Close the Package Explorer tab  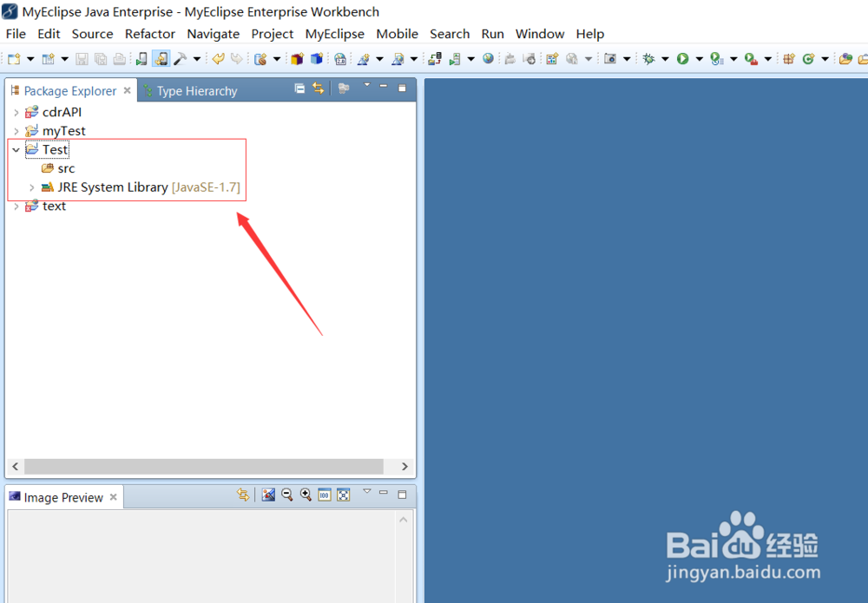128,90
